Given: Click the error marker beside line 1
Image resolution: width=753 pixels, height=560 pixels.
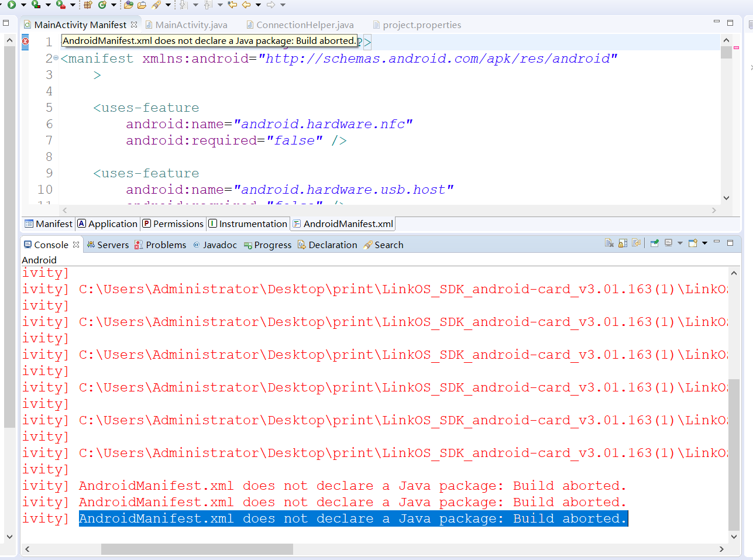Looking at the screenshot, I should [x=24, y=42].
